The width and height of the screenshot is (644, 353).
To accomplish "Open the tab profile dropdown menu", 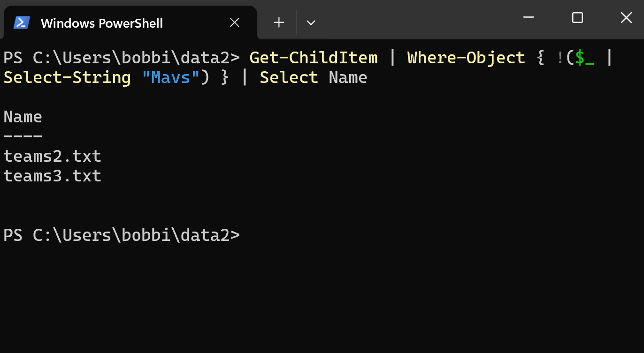I will click(311, 22).
